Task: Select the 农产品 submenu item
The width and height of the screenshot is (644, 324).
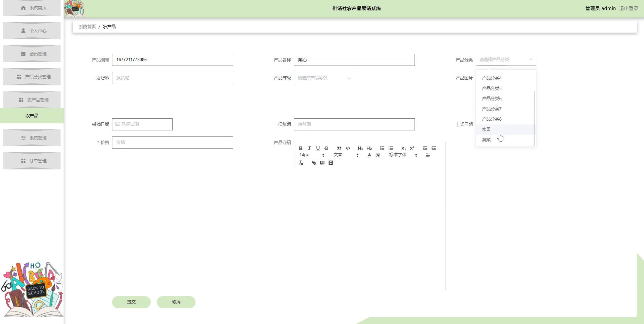Action: point(32,116)
